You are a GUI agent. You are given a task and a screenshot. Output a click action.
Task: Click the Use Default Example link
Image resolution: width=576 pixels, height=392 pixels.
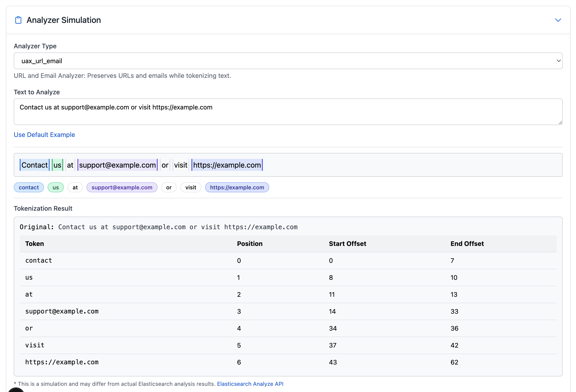pyautogui.click(x=44, y=135)
